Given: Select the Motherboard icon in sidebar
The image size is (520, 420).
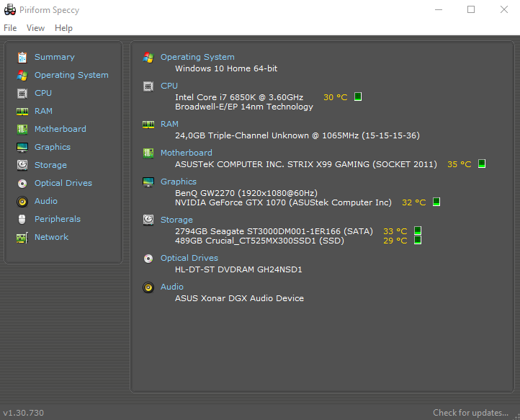Looking at the screenshot, I should point(22,129).
